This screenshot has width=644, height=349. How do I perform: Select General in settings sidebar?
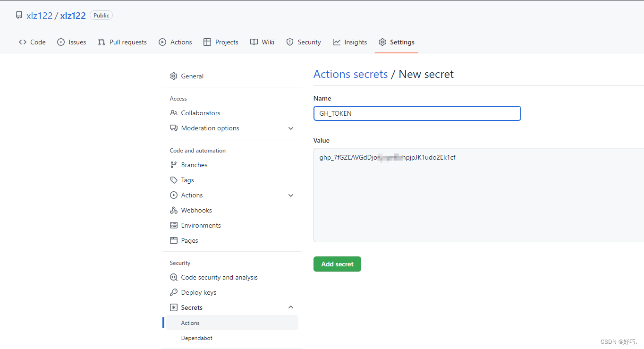pos(232,76)
